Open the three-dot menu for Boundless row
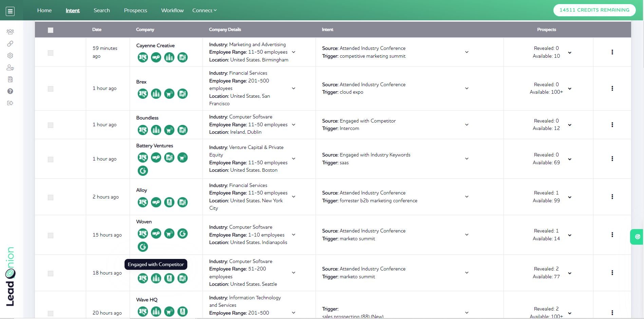This screenshot has width=644, height=319. click(x=612, y=125)
